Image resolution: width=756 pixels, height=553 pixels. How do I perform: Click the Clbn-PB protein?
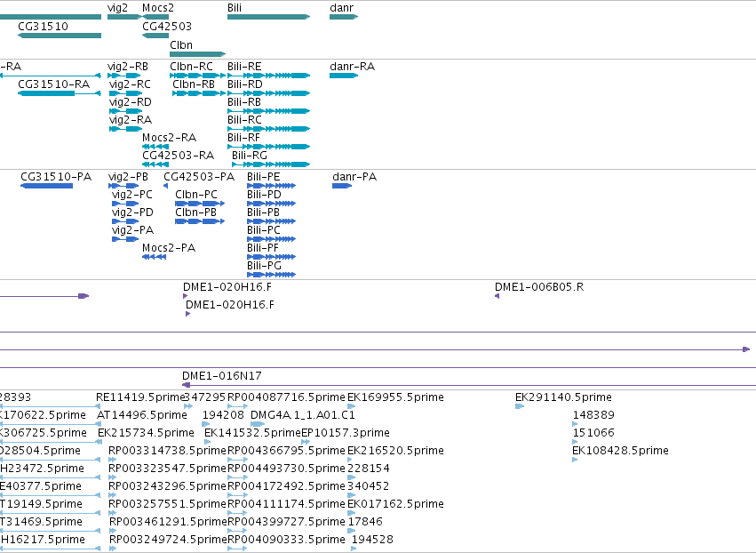click(200, 221)
